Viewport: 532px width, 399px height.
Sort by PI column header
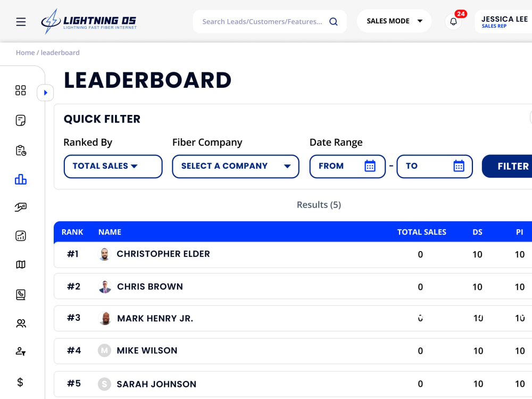click(519, 232)
